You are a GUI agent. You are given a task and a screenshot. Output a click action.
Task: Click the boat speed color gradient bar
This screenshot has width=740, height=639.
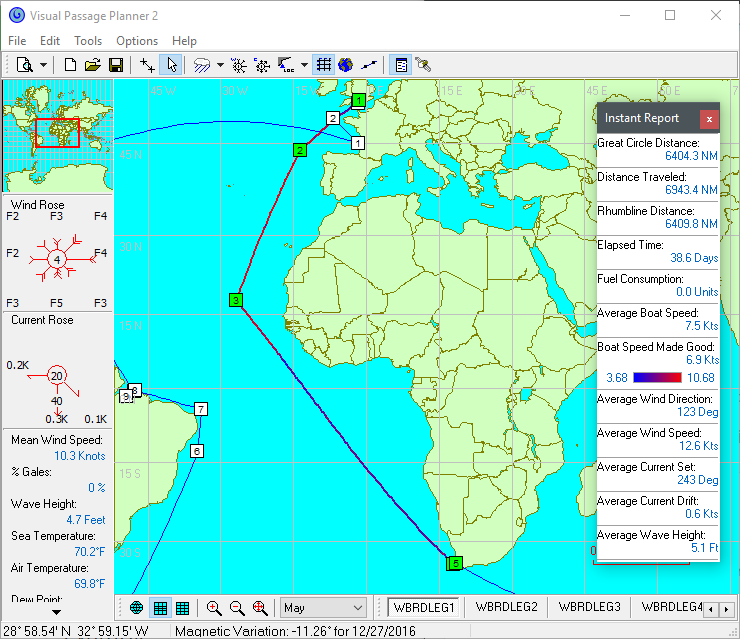click(x=657, y=377)
